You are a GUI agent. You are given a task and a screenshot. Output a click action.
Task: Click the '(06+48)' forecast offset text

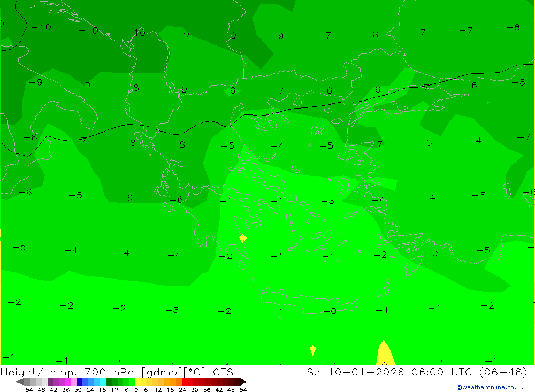(x=503, y=372)
